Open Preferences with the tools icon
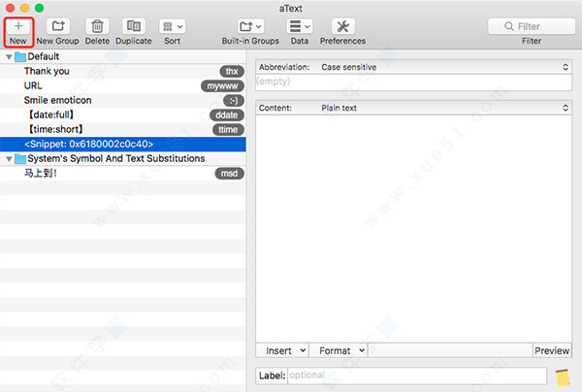 [343, 26]
